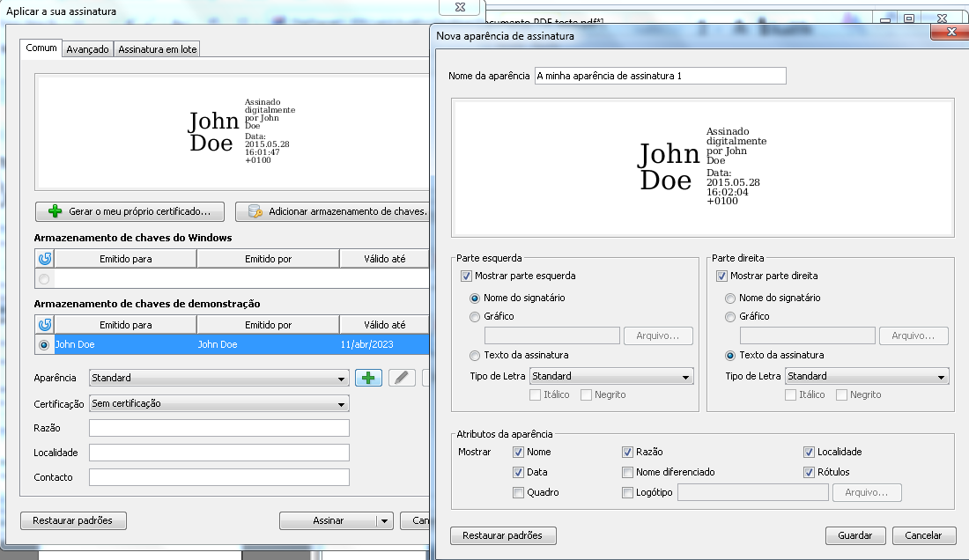Click the green plus add-appearance icon
Screen dimensions: 969x560
(x=368, y=378)
